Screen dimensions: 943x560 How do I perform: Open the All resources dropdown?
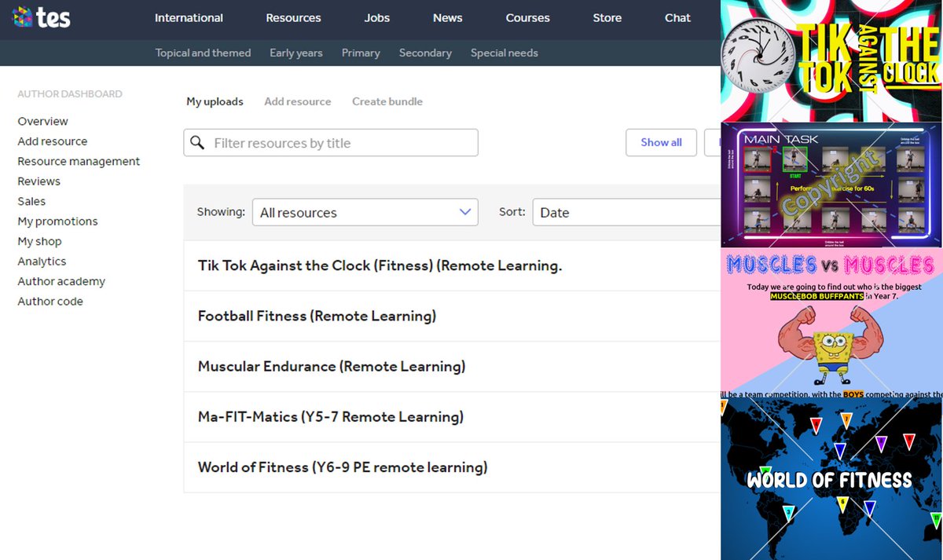tap(365, 212)
